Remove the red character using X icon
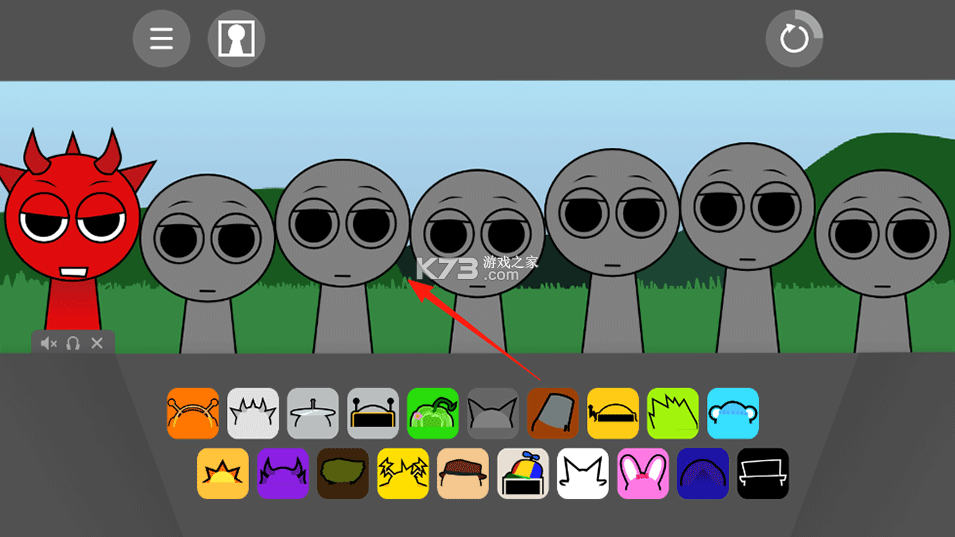955x537 pixels. (x=97, y=343)
